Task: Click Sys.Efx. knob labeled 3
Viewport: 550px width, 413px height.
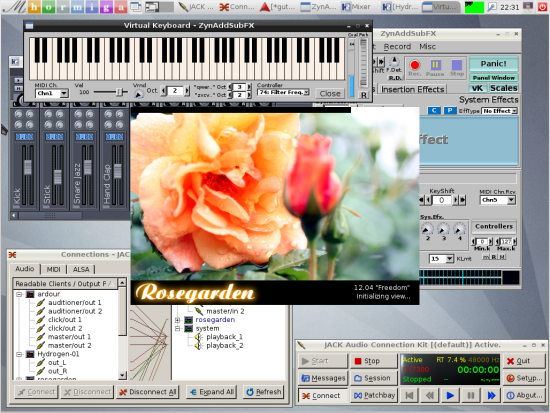Action: click(443, 229)
